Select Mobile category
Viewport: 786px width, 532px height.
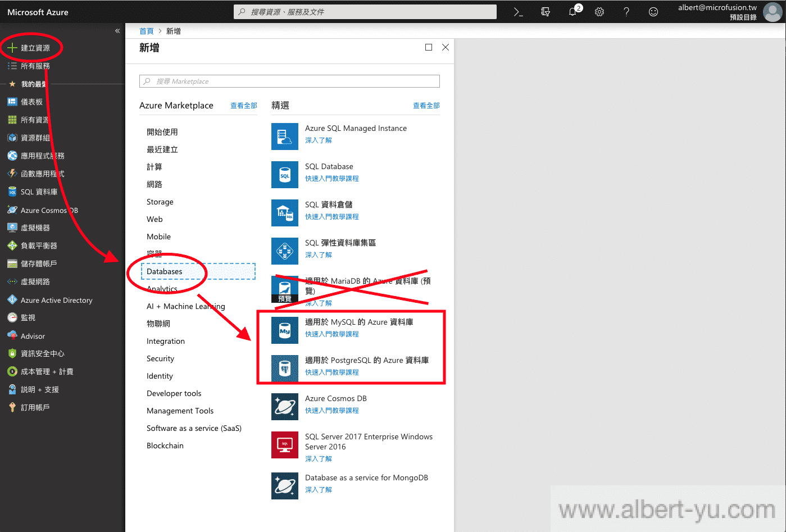159,237
